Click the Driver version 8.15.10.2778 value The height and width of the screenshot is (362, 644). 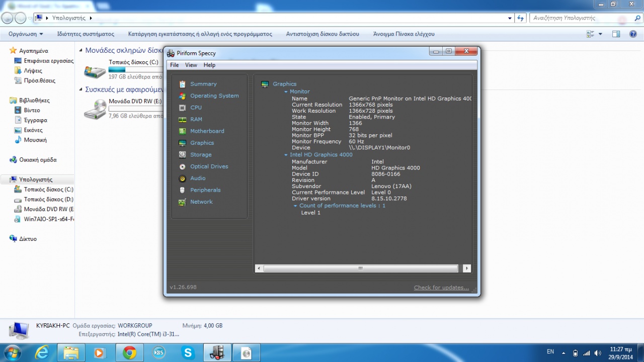pyautogui.click(x=389, y=199)
